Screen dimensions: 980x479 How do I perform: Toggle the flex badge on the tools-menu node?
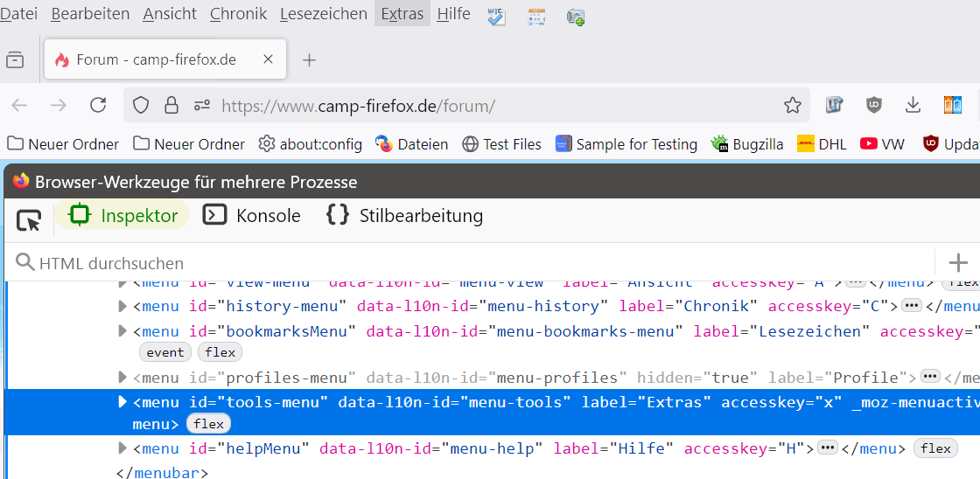(x=209, y=424)
